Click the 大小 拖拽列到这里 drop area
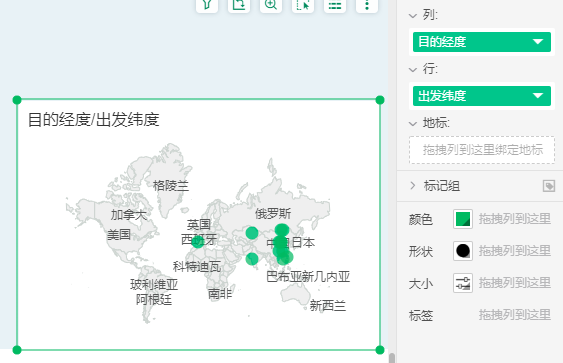 pos(515,283)
